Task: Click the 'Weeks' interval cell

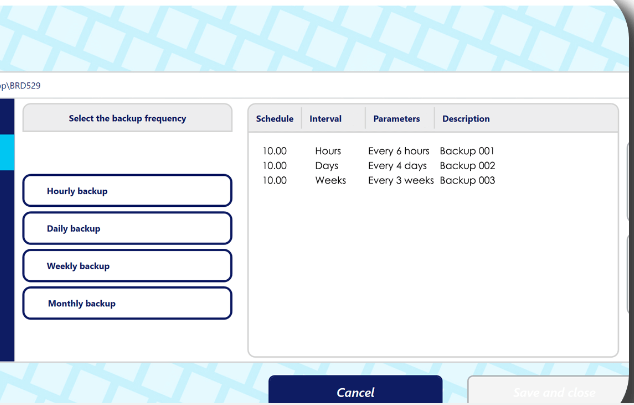Action: click(x=330, y=180)
